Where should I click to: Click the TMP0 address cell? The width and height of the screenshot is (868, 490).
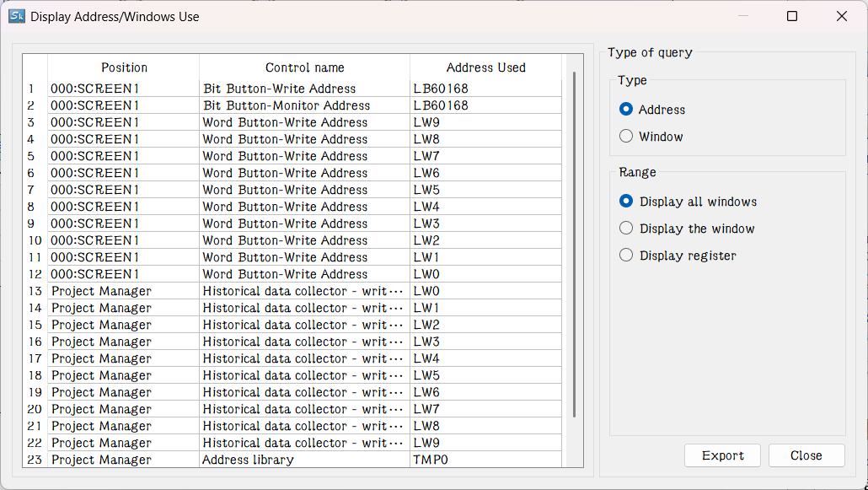pyautogui.click(x=430, y=460)
